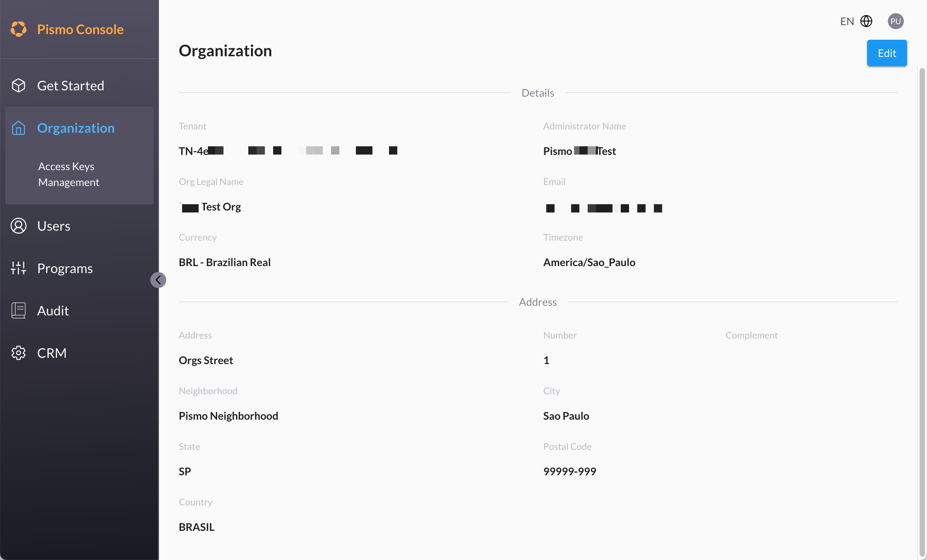This screenshot has width=927, height=560.
Task: Click the Programs sliders icon
Action: point(19,268)
